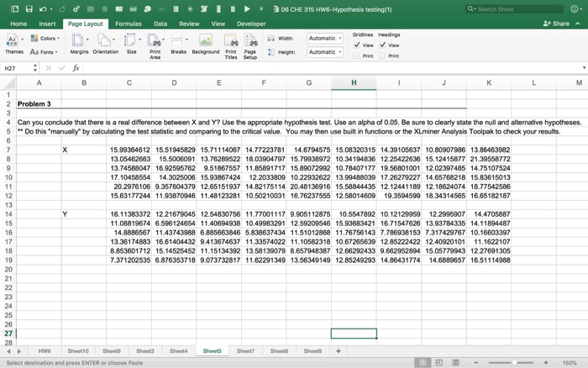This screenshot has width=588, height=368.
Task: Expand the formula bar chevron
Action: point(584,68)
